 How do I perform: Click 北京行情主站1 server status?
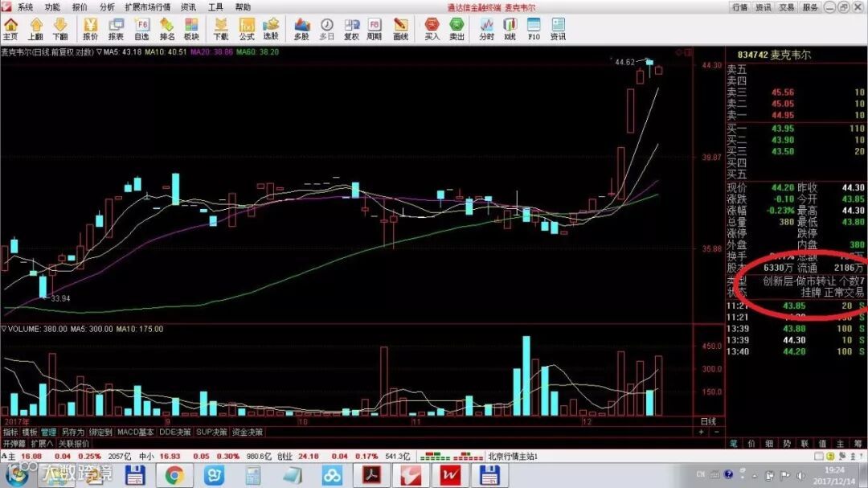click(x=512, y=457)
